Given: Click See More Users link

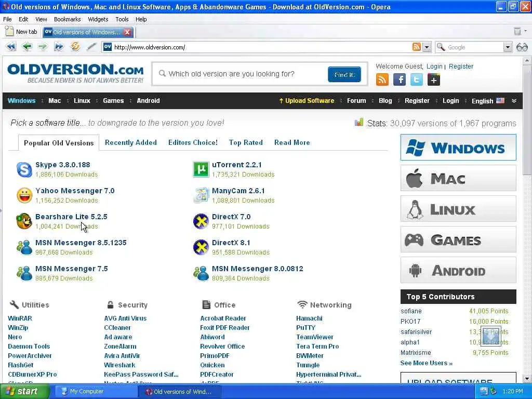Looking at the screenshot, I should 427,363.
